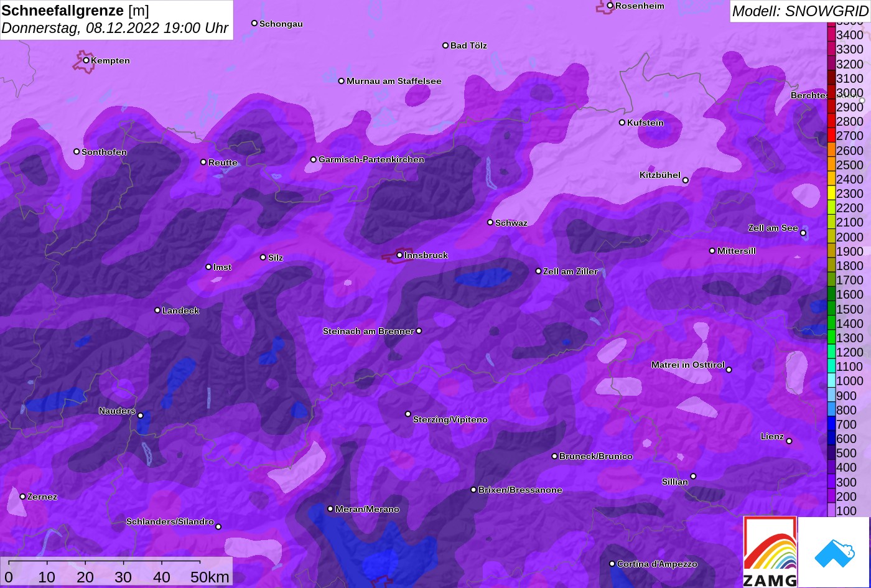Click the Silz town label
This screenshot has height=588, width=871.
pyautogui.click(x=276, y=258)
